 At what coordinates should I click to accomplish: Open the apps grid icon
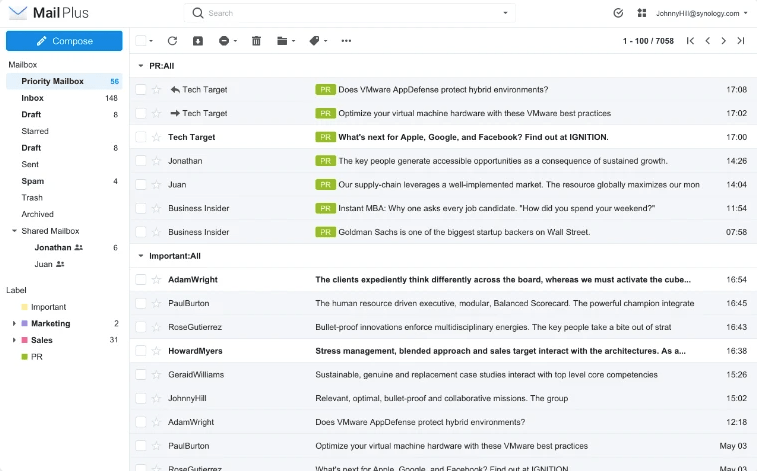(x=642, y=13)
